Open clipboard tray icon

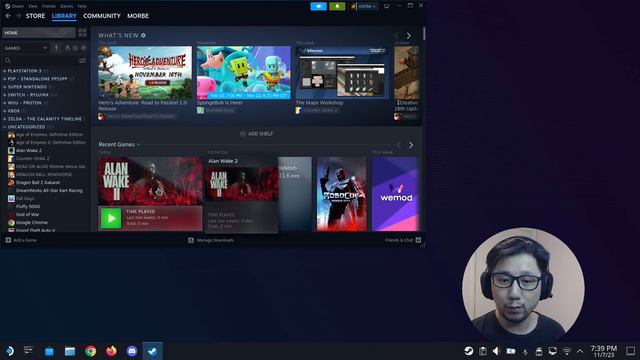point(483,351)
